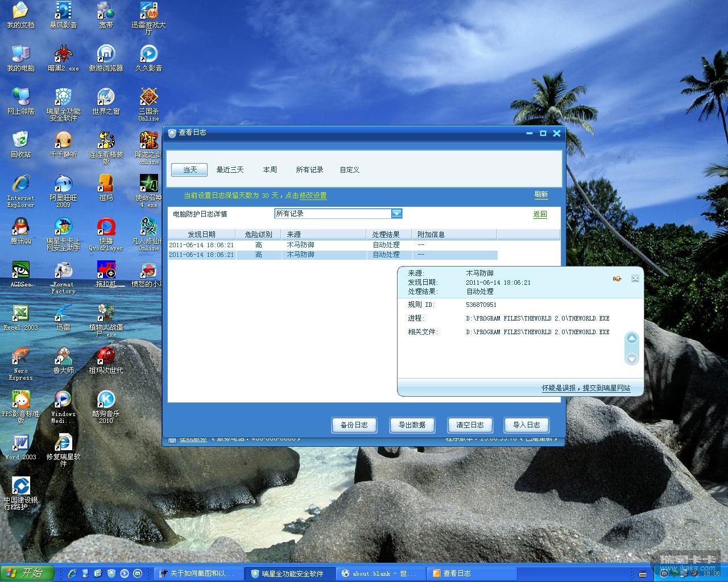The width and height of the screenshot is (728, 582).
Task: Open the Format Factory desktop shortcut
Action: pos(63,277)
